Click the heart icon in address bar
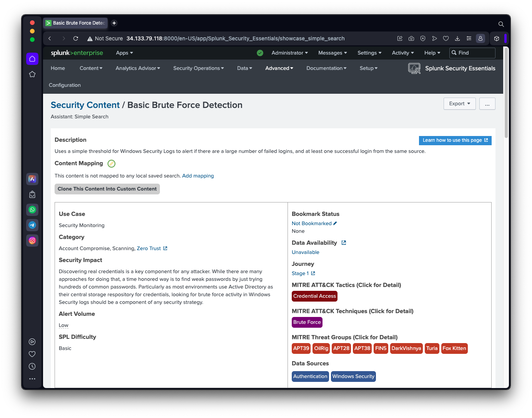Screen dimensions: 532x418 446,38
